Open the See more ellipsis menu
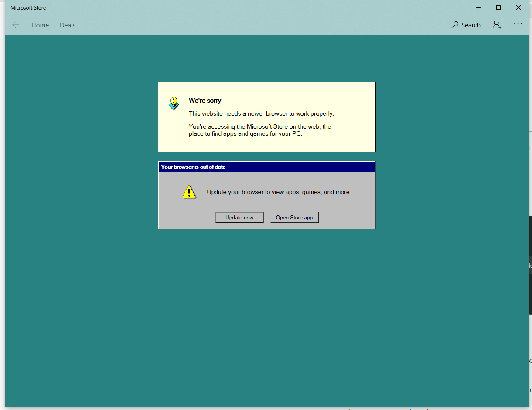 tap(518, 24)
